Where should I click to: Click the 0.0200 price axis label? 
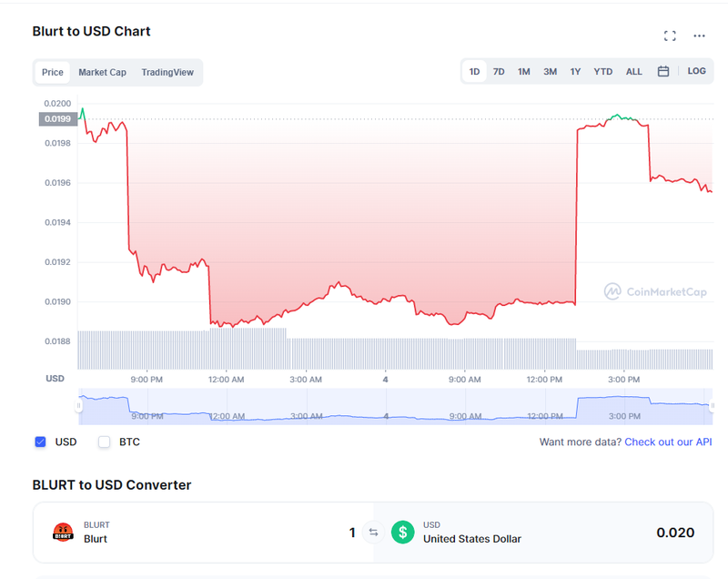pyautogui.click(x=57, y=104)
